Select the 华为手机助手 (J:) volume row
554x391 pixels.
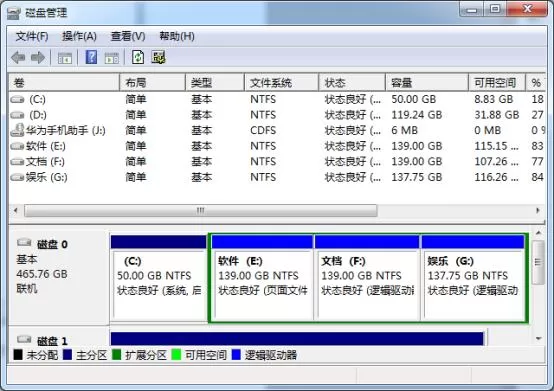point(277,130)
